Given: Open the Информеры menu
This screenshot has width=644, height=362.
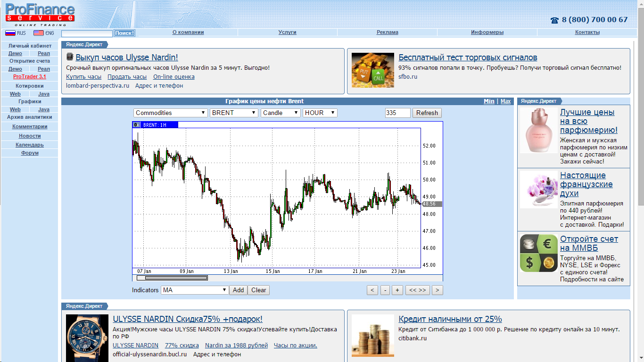Looking at the screenshot, I should pos(487,32).
